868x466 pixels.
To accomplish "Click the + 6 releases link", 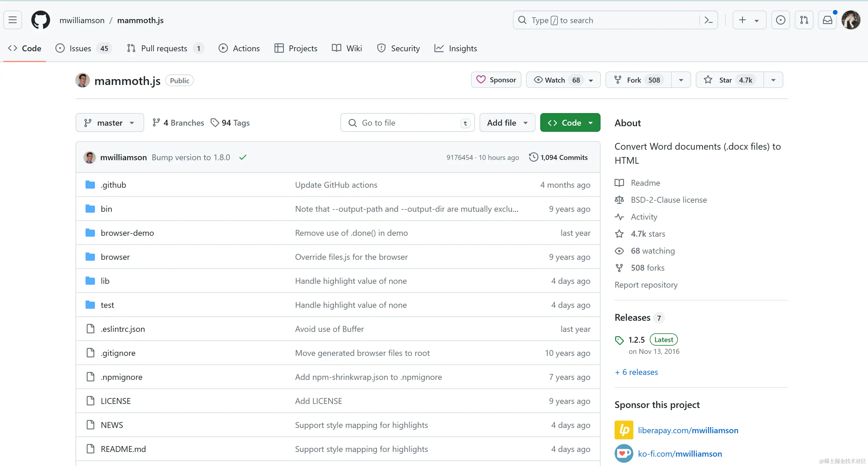I will tap(636, 372).
